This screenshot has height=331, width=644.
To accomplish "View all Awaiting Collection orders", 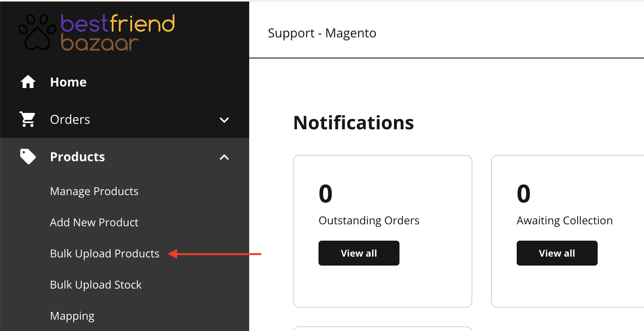I will click(557, 253).
